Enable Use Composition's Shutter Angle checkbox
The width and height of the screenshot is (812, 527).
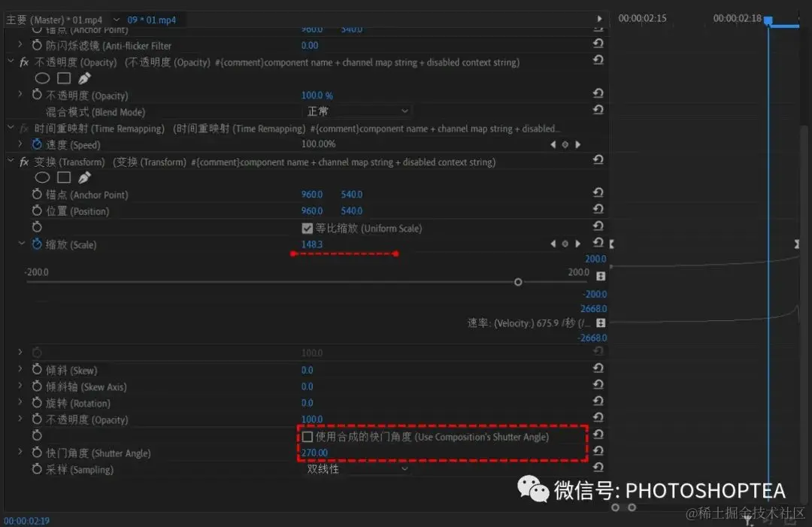coord(307,436)
